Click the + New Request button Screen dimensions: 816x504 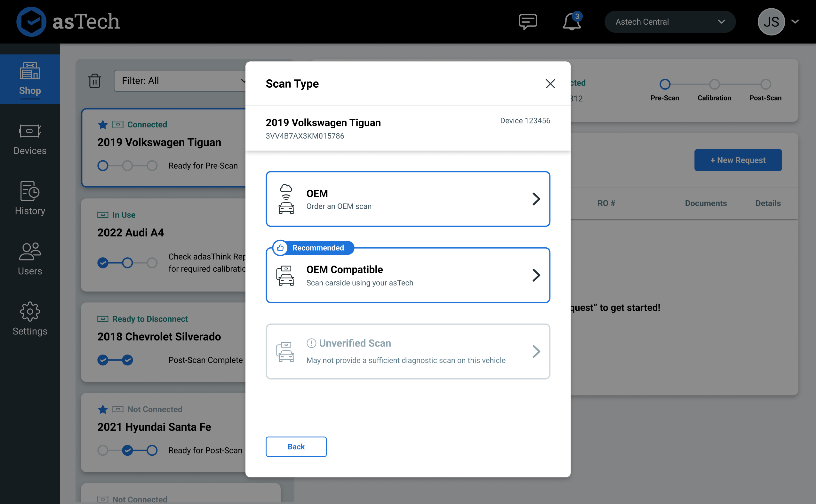(x=738, y=160)
